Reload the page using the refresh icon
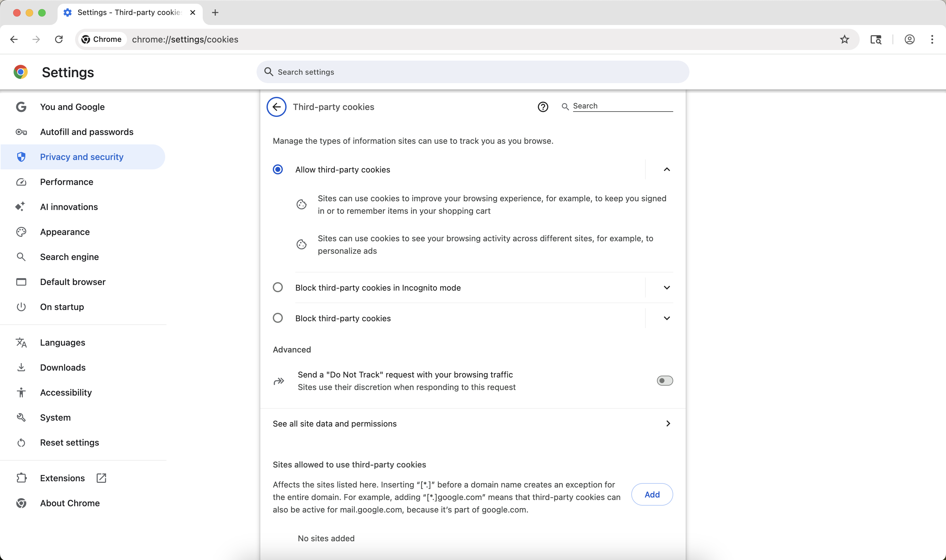Image resolution: width=946 pixels, height=560 pixels. (58, 39)
